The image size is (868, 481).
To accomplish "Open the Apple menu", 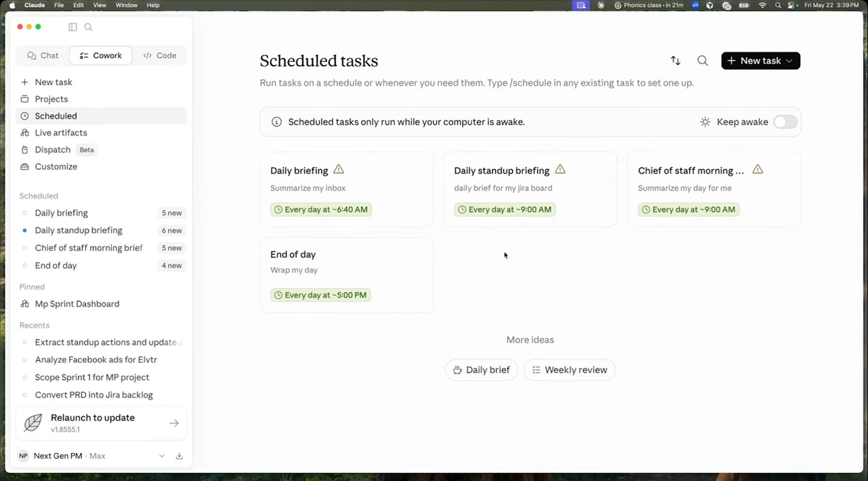I will click(12, 5).
